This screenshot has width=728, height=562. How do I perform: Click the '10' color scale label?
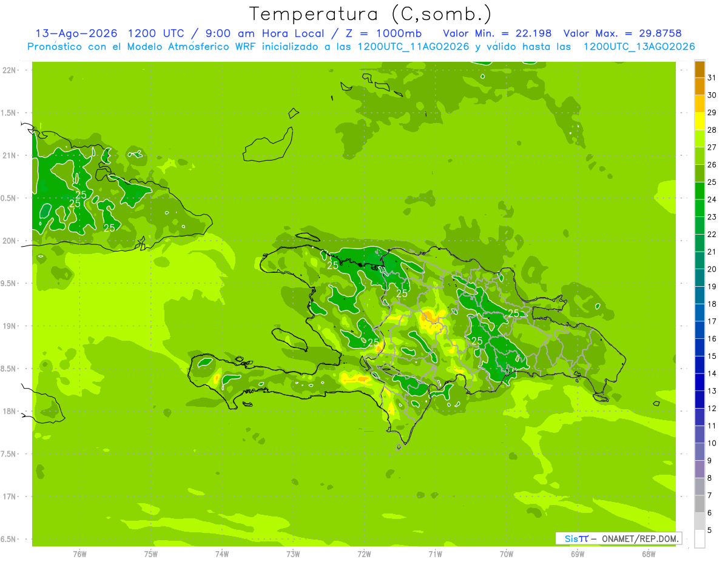(712, 443)
